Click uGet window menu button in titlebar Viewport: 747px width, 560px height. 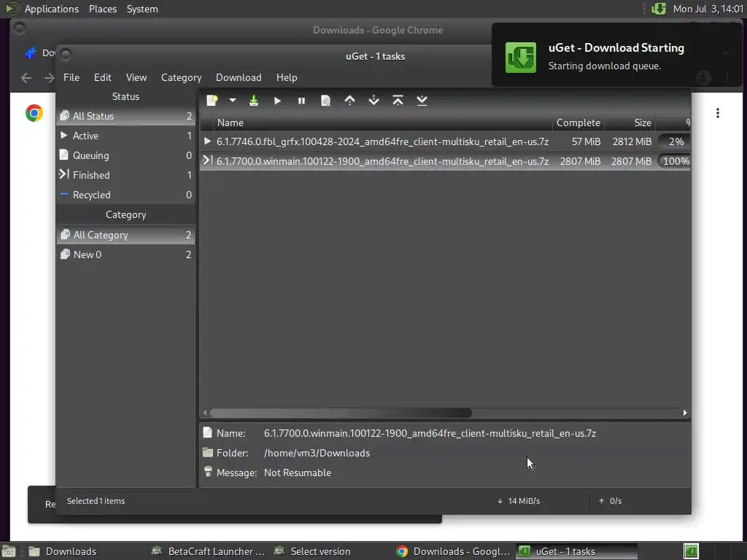tap(66, 55)
